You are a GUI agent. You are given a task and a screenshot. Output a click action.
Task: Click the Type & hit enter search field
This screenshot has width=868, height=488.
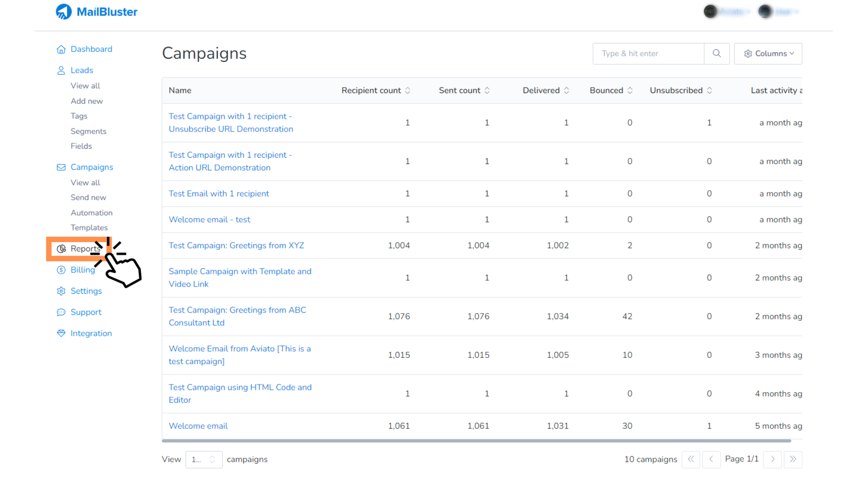coord(649,53)
